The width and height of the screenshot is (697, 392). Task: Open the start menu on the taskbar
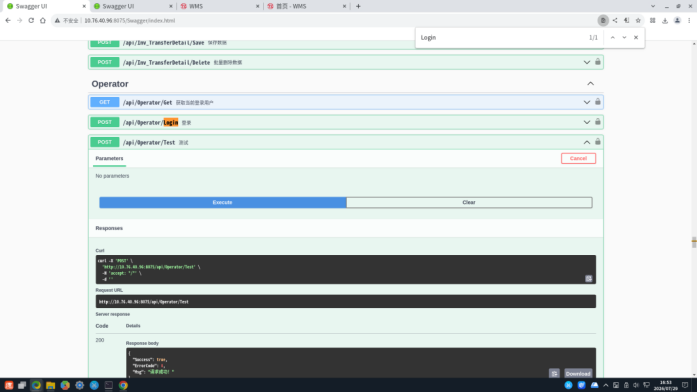(9, 385)
